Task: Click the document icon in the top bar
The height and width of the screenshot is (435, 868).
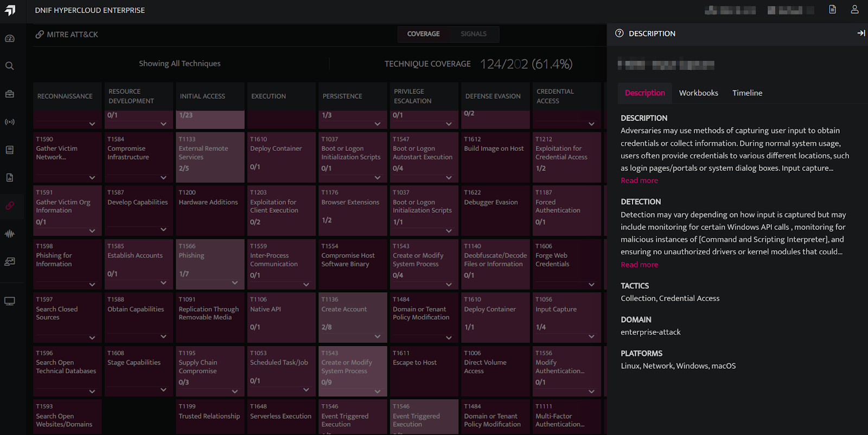Action: click(833, 9)
